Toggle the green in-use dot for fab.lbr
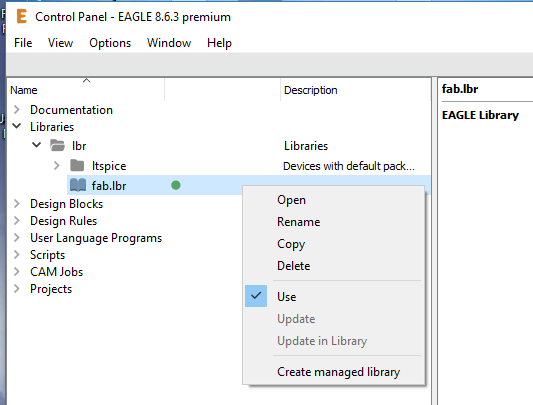 click(176, 185)
